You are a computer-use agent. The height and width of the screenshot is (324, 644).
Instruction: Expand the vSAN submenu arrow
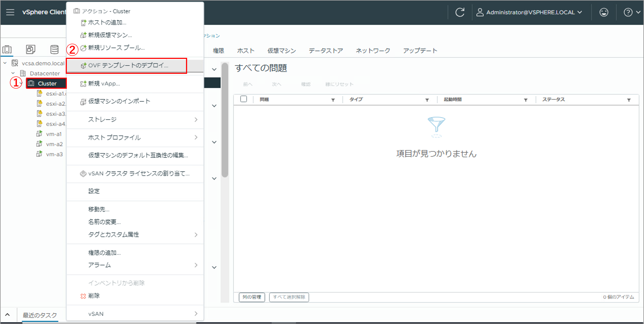[196, 314]
